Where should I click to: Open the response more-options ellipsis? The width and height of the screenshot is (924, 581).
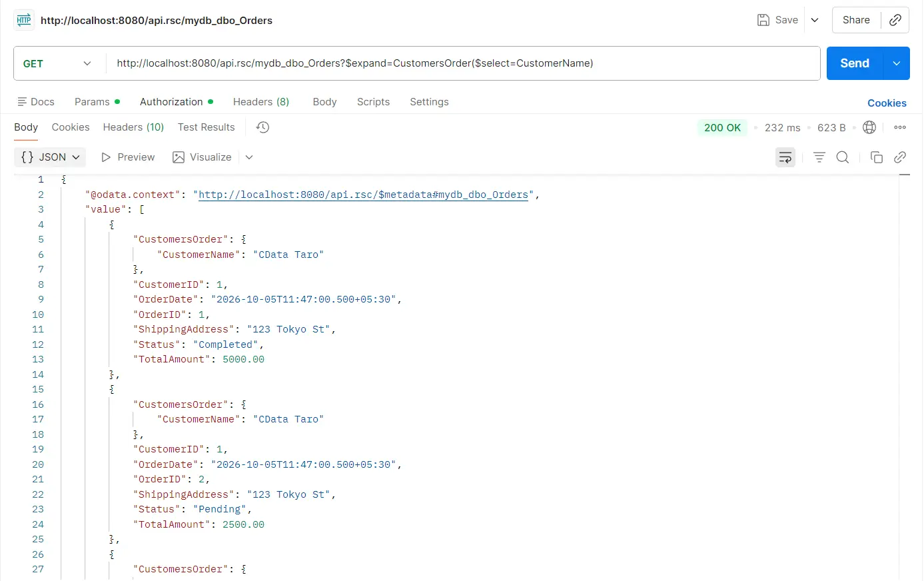[900, 127]
